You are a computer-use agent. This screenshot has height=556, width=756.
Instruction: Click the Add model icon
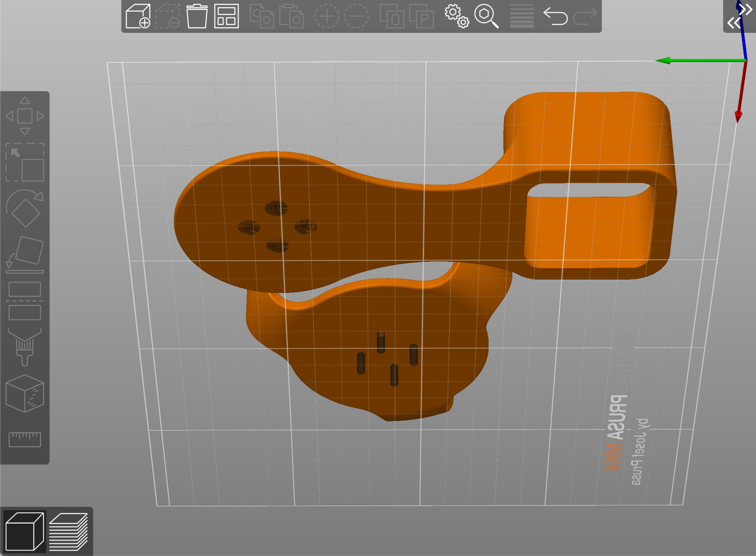(138, 16)
